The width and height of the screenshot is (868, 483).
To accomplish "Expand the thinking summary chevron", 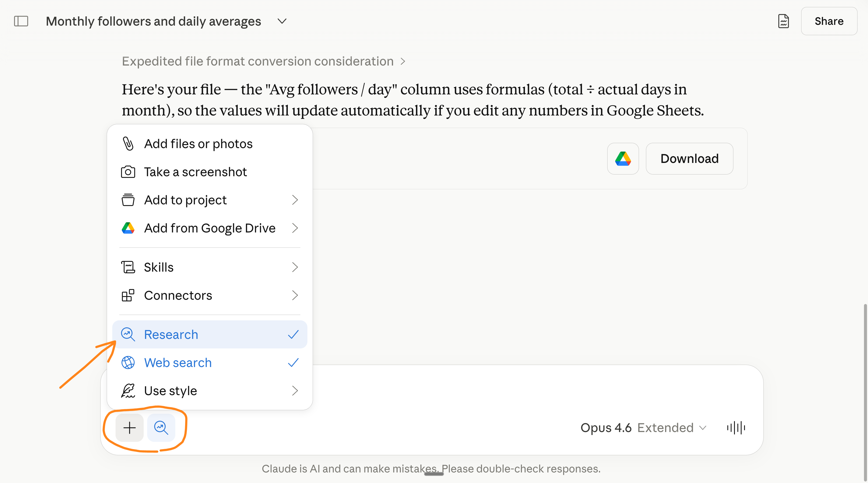I will coord(403,61).
